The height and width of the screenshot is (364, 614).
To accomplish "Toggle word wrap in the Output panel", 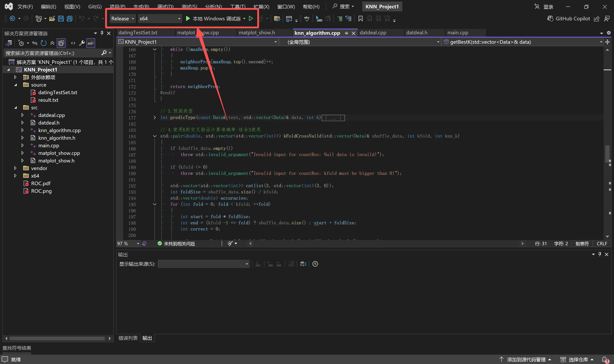I will pos(303,264).
